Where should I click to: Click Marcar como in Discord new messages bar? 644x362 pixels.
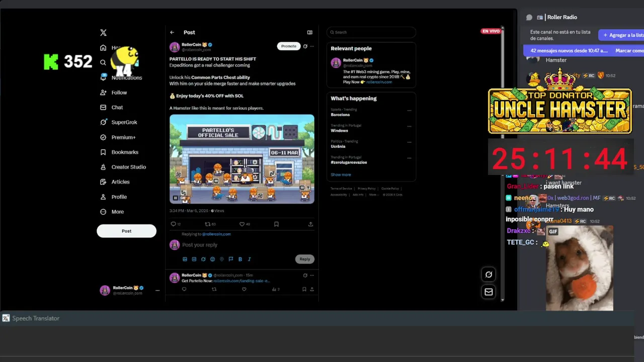click(629, 51)
